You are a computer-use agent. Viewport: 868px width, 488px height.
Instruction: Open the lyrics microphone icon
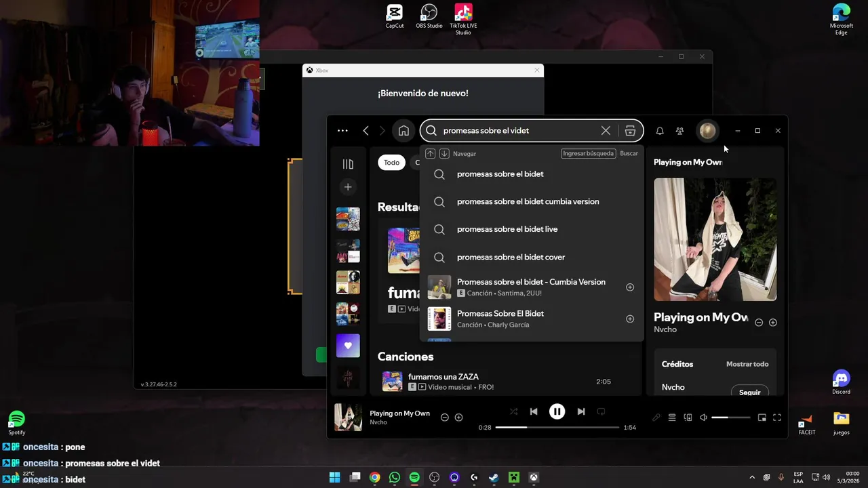tap(656, 418)
